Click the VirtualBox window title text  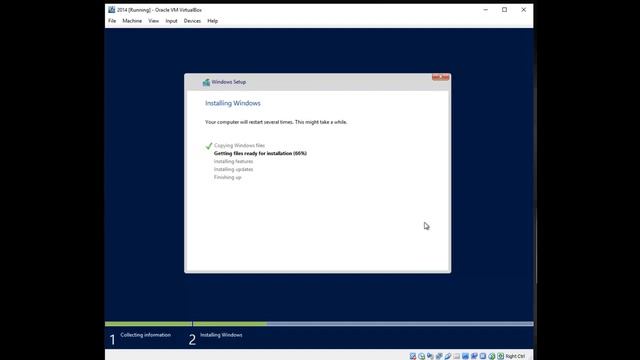(159, 10)
